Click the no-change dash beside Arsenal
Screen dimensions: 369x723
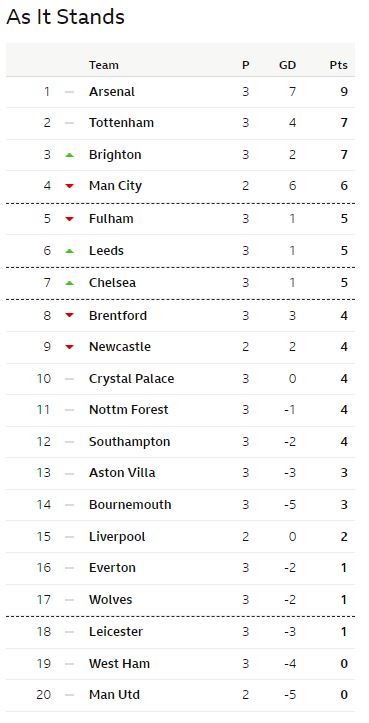(x=69, y=92)
